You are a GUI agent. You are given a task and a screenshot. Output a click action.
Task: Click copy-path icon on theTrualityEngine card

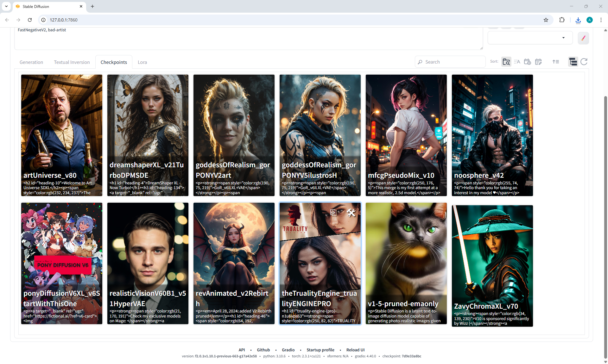[333, 213]
